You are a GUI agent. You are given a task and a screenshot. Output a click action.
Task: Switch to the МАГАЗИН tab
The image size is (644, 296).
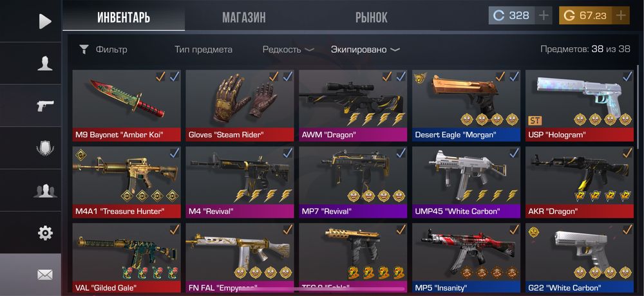click(x=244, y=17)
